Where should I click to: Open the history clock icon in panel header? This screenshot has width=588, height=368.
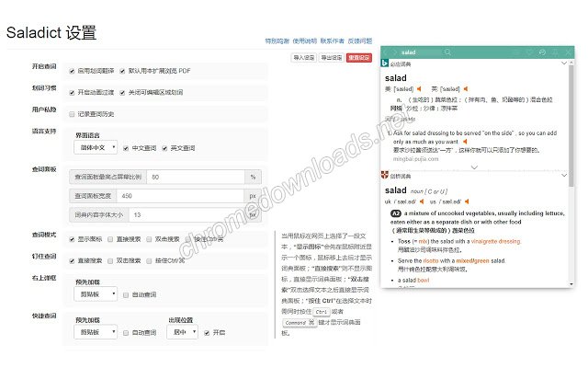(x=542, y=52)
